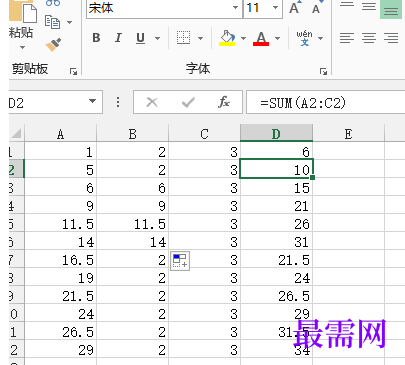Screen dimensions: 405x365
Task: Align text right
Action: coord(391,38)
